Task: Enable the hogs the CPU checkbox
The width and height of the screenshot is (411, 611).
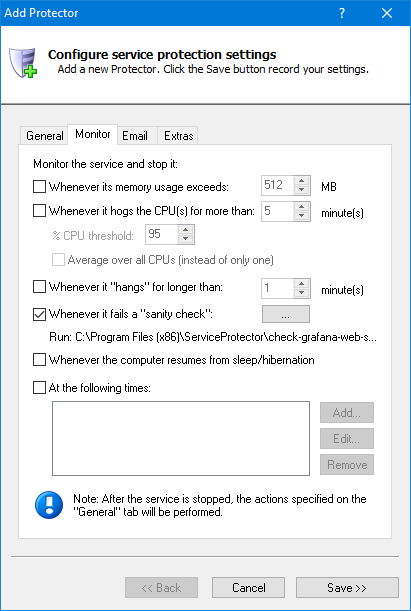Action: point(39,211)
